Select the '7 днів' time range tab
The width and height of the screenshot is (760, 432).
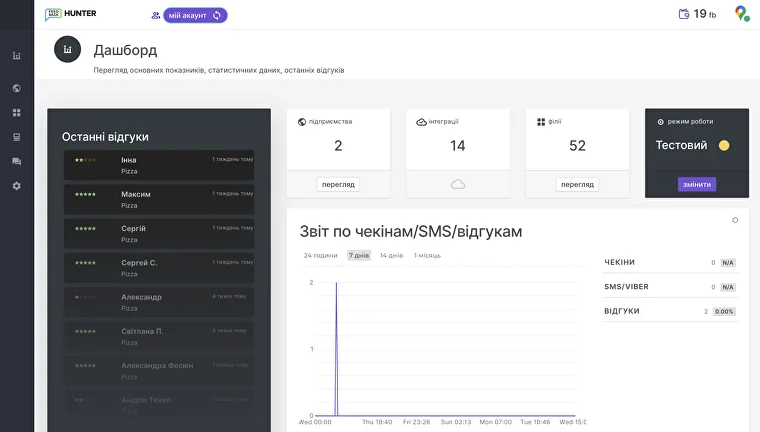(x=358, y=255)
